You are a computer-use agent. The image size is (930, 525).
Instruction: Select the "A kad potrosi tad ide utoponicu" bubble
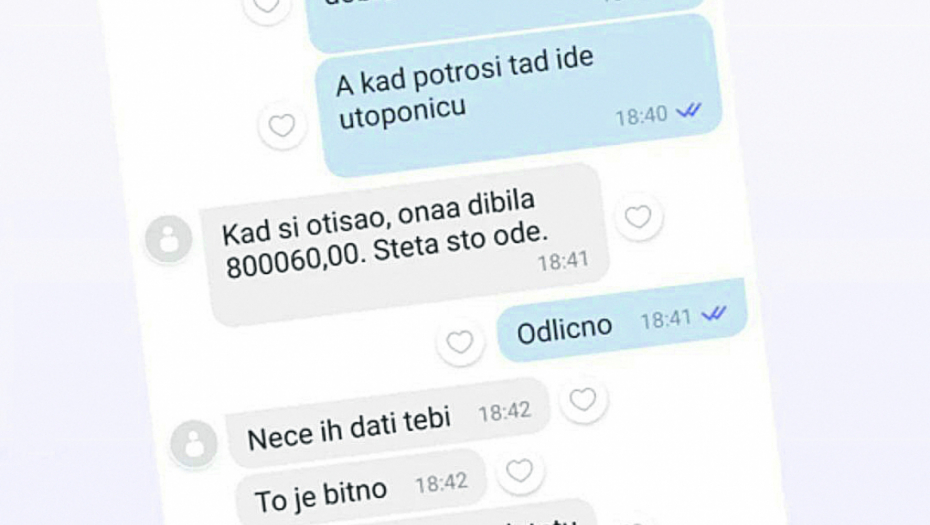(x=518, y=95)
